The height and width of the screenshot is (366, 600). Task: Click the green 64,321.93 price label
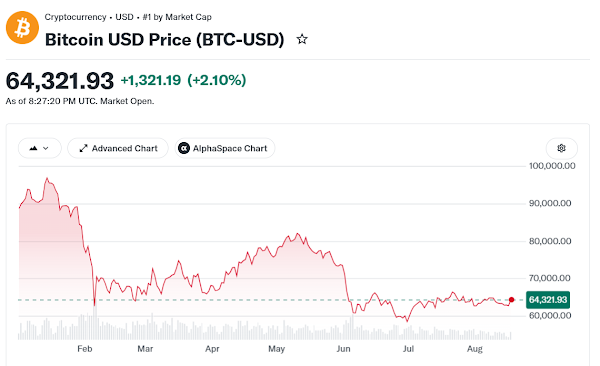pyautogui.click(x=548, y=299)
